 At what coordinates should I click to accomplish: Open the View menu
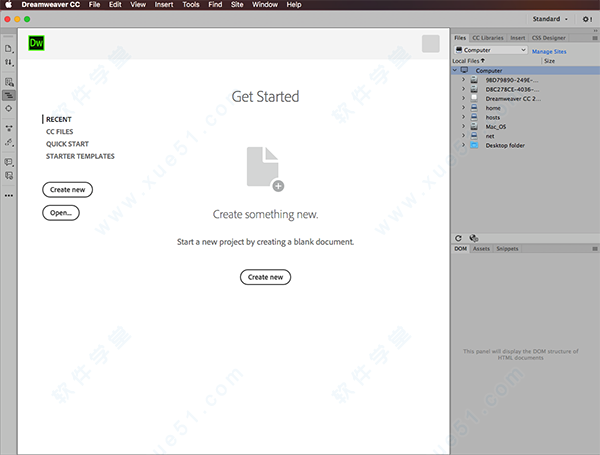tap(138, 5)
